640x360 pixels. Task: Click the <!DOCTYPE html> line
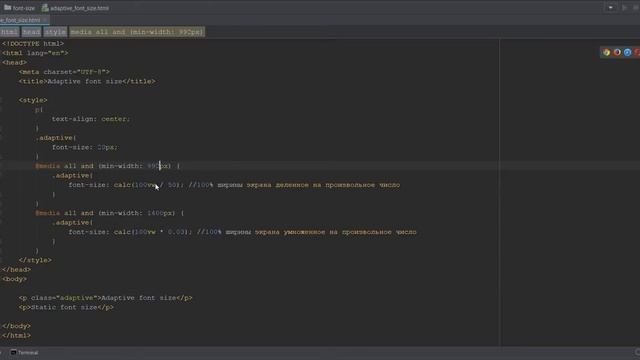pos(33,44)
